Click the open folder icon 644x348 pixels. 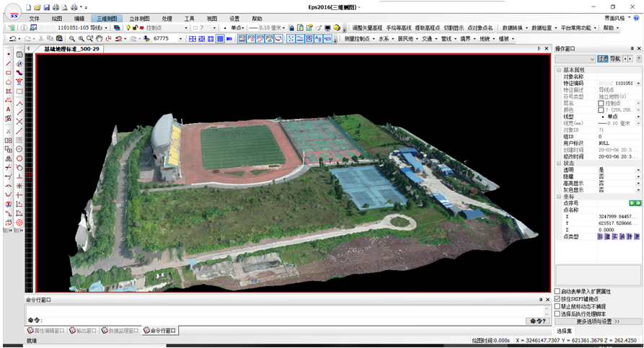coord(38,7)
